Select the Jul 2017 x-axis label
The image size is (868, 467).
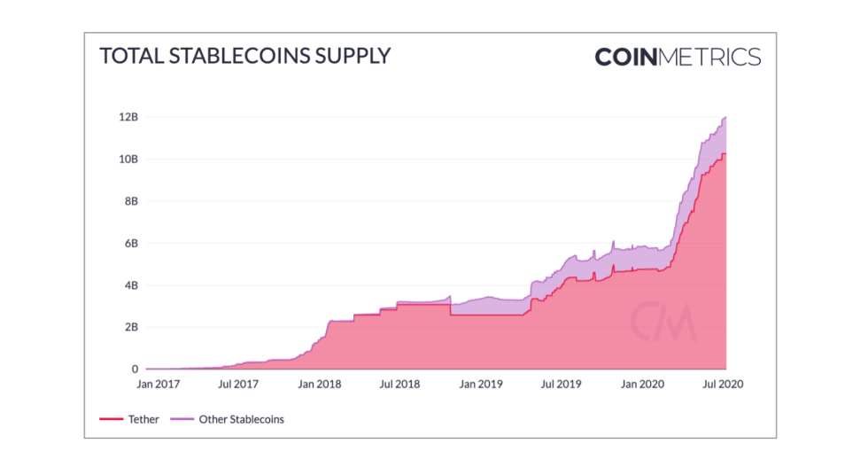pyautogui.click(x=237, y=385)
